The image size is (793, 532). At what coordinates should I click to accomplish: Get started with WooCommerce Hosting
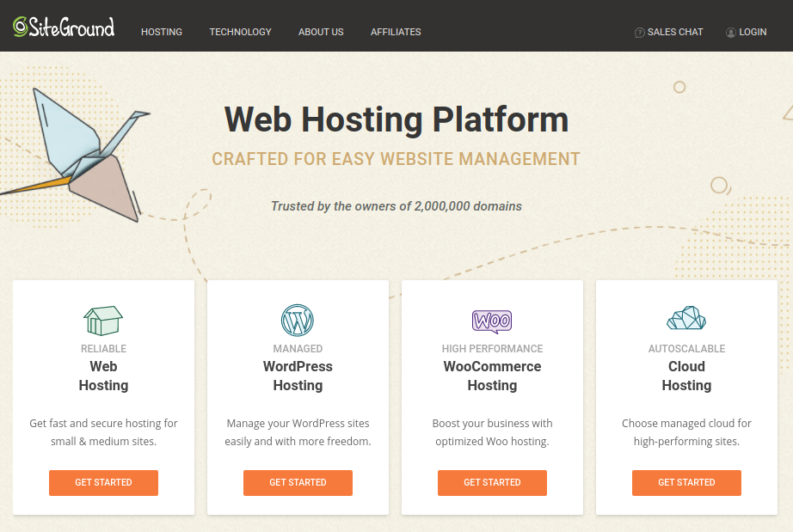(492, 482)
